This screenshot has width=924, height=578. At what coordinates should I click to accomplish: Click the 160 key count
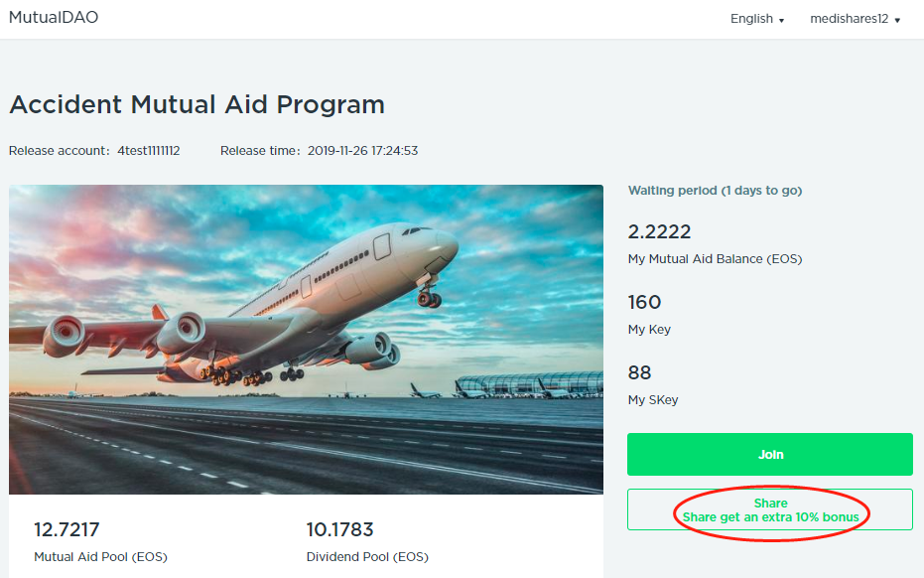644,302
